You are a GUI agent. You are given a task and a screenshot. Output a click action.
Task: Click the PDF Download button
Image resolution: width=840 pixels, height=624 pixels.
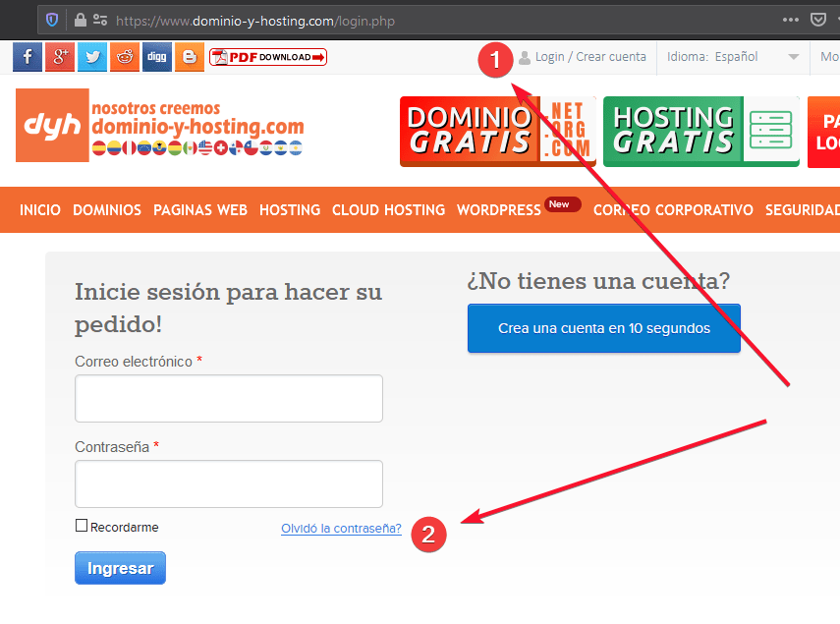pos(268,57)
